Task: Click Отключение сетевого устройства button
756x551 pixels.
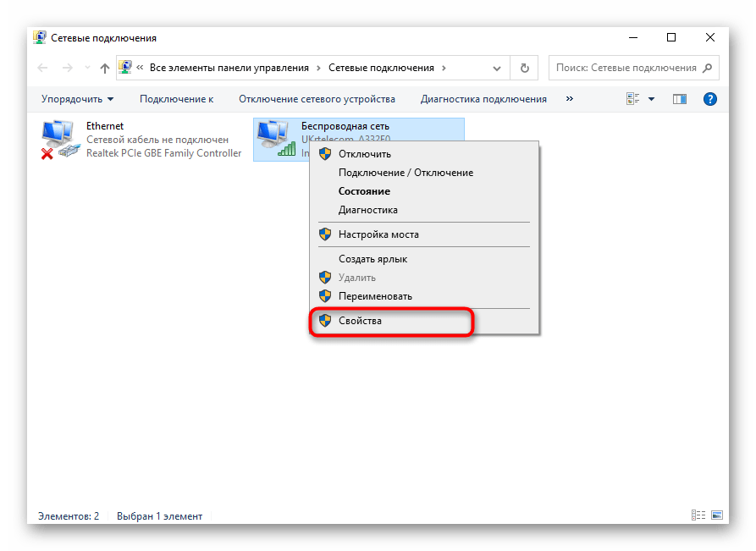Action: pos(317,99)
